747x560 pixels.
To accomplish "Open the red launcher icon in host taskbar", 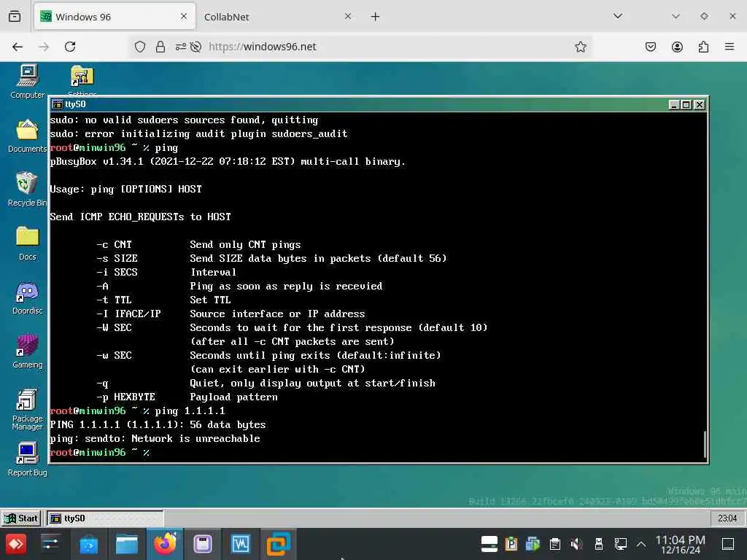I will click(16, 543).
